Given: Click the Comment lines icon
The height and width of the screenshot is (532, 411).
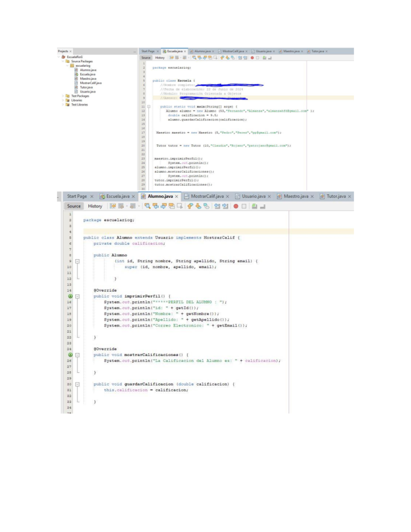Looking at the screenshot, I should click(254, 206).
